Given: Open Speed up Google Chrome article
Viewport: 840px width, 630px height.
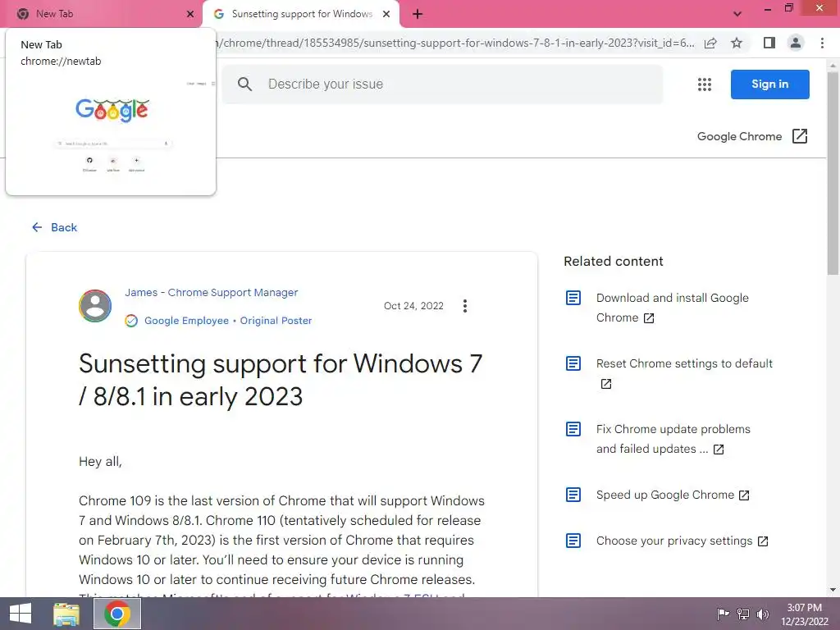Looking at the screenshot, I should pos(664,495).
